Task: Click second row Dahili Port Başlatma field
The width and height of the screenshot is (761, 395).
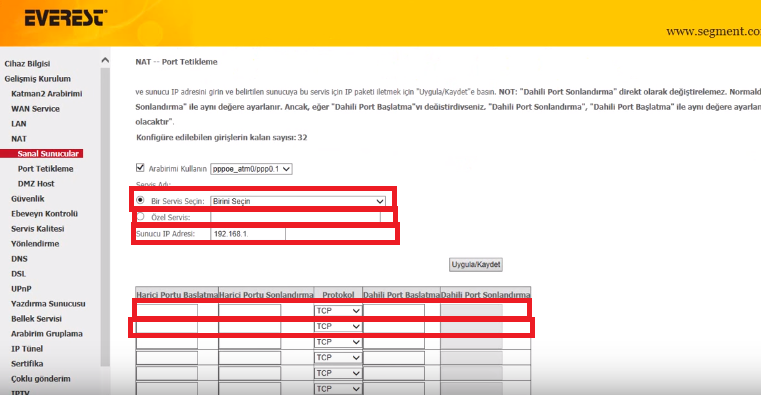Action: 394,327
